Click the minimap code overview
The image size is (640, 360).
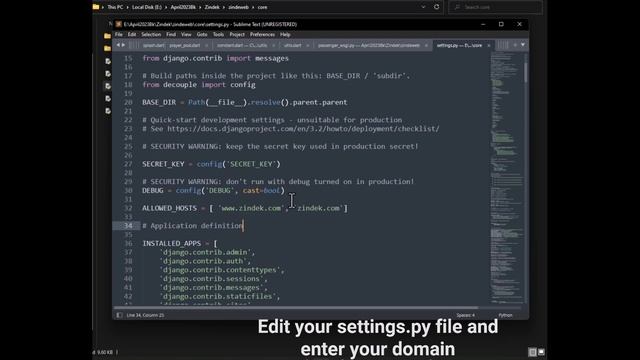coord(507,178)
